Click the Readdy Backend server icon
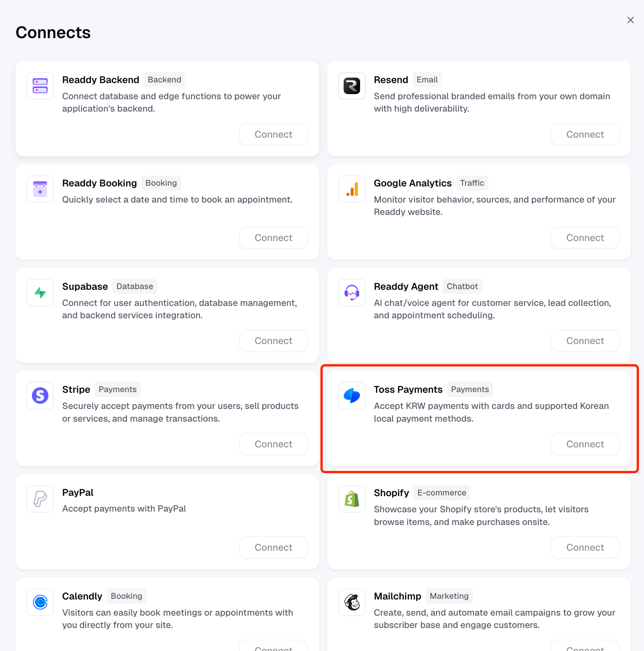Viewport: 644px width, 651px height. point(40,86)
